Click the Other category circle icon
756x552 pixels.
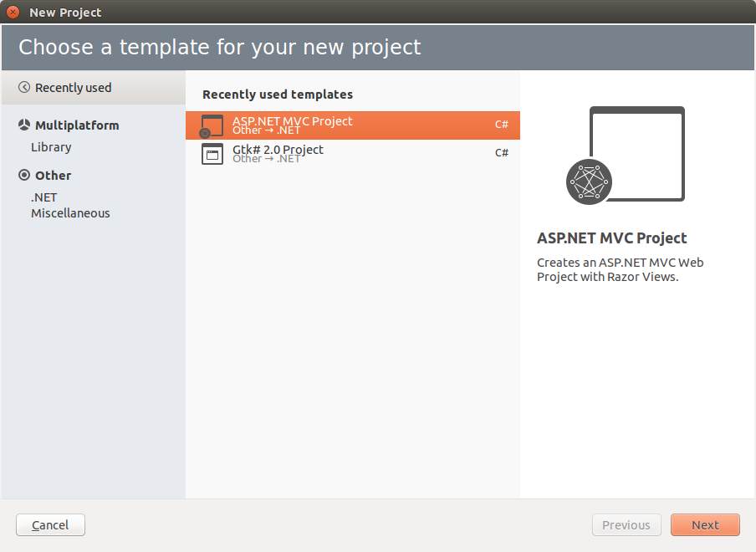pyautogui.click(x=24, y=176)
